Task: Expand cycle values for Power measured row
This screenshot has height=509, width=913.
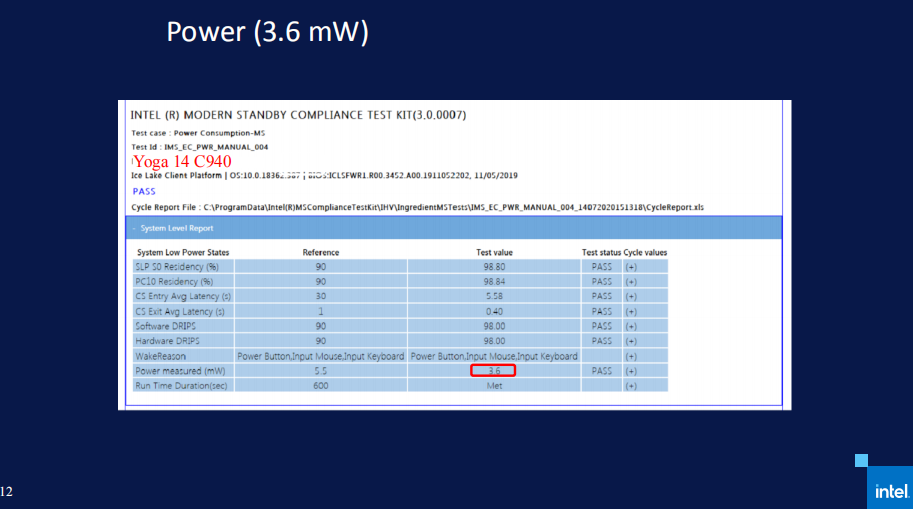Action: click(x=631, y=371)
